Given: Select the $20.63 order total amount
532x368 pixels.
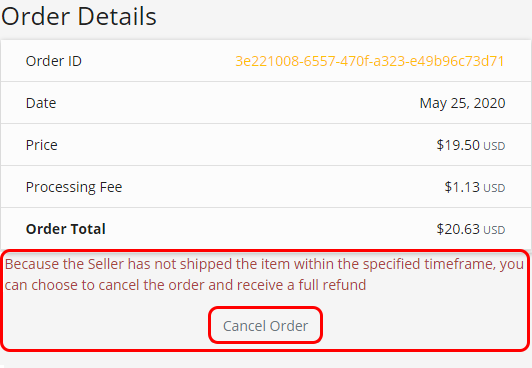Looking at the screenshot, I should [458, 229].
